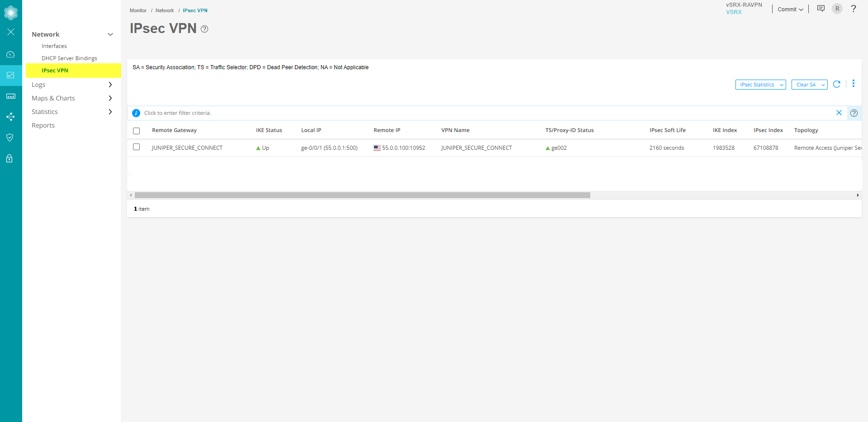Screen dimensions: 868x422
Task: Toggle the select-all checkbox in table header
Action: pyautogui.click(x=137, y=131)
